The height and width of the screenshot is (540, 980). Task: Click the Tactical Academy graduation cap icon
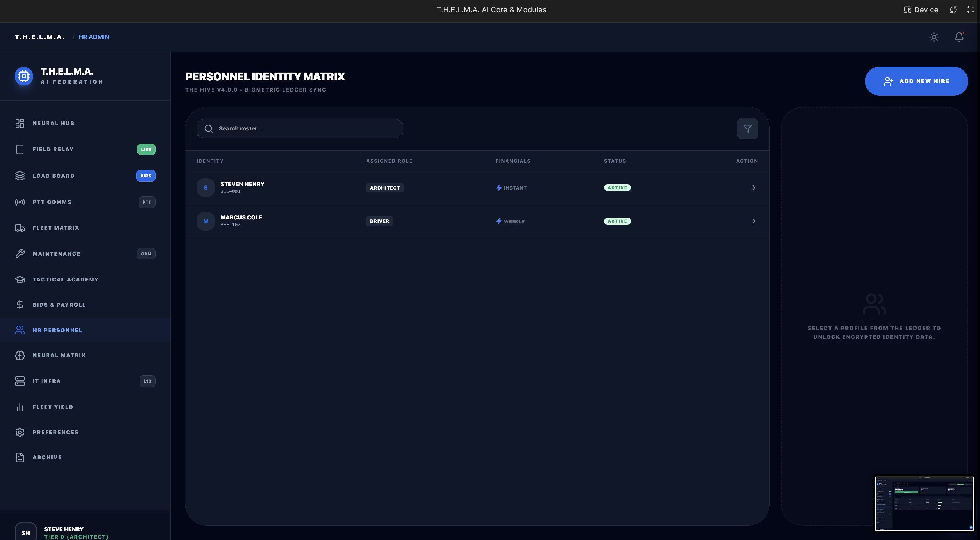(20, 279)
